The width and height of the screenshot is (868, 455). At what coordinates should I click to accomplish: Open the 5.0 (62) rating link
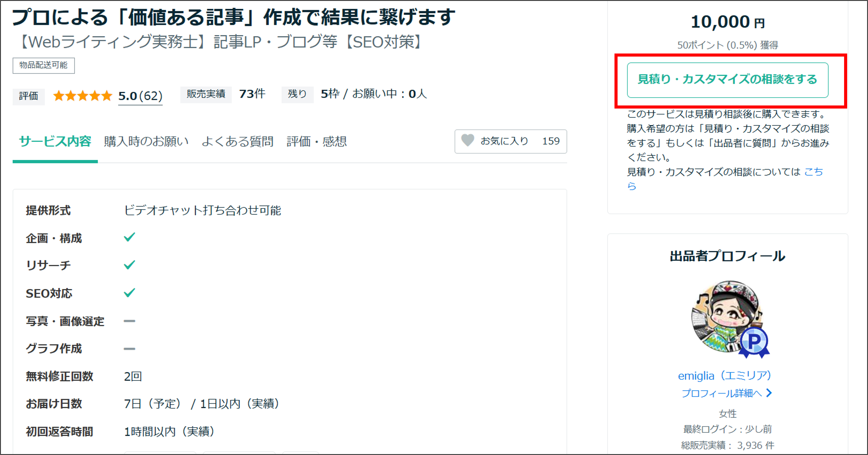[x=140, y=96]
